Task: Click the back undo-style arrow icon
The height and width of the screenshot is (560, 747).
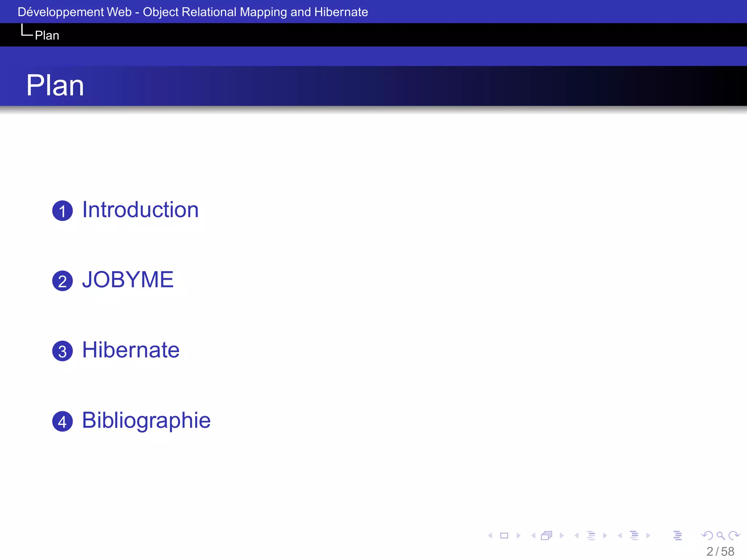Action: click(x=707, y=536)
